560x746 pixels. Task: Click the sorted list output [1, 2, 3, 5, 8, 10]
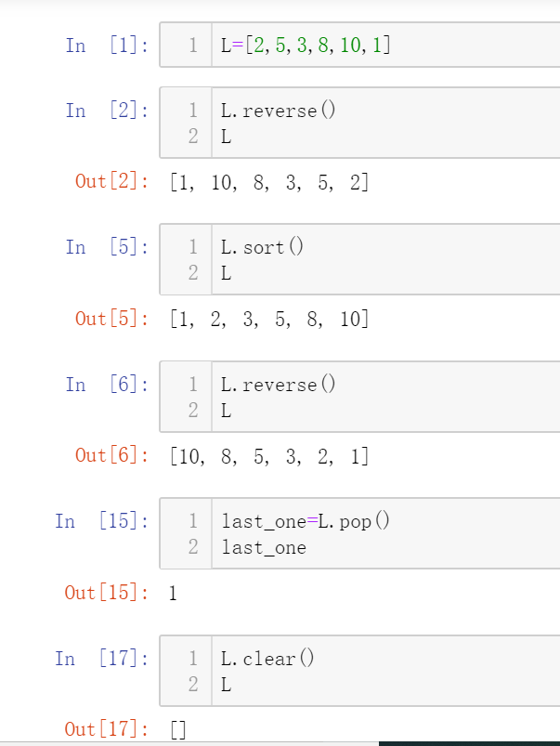(269, 319)
